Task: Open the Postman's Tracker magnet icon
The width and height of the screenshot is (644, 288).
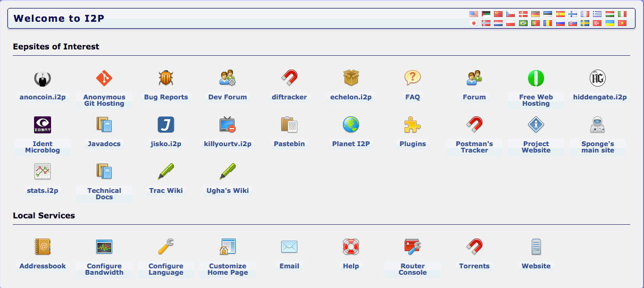Action: [474, 125]
